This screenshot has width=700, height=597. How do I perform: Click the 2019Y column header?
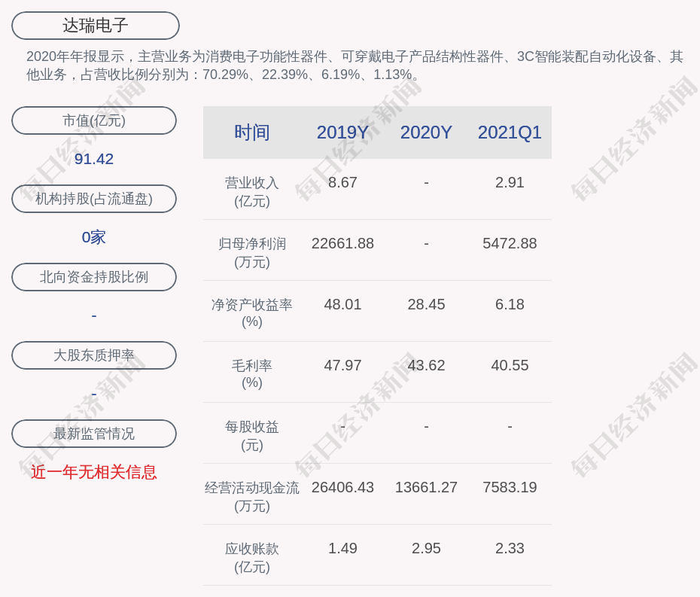coord(342,132)
